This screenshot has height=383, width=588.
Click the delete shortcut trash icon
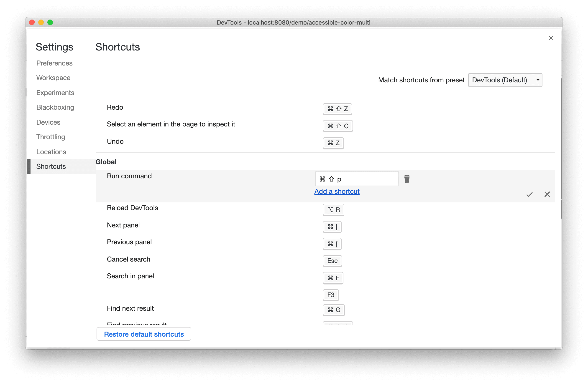tap(407, 179)
